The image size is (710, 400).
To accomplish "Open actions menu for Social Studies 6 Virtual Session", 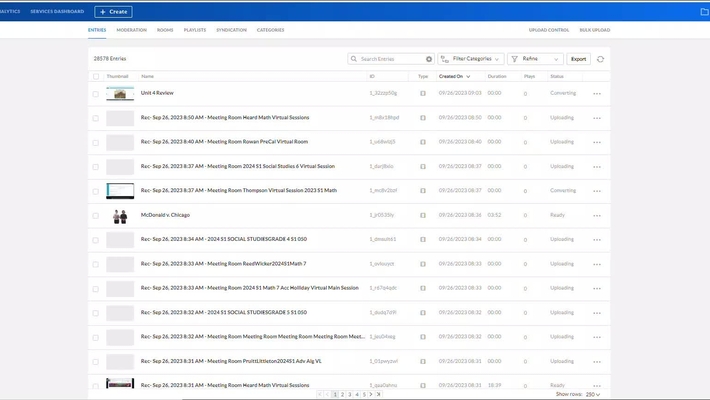I will click(x=597, y=167).
